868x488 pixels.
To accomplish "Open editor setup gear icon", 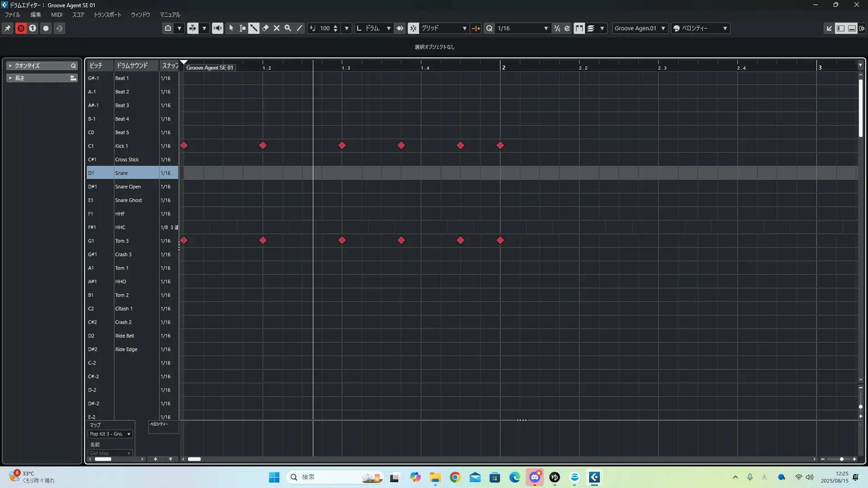I will [862, 28].
